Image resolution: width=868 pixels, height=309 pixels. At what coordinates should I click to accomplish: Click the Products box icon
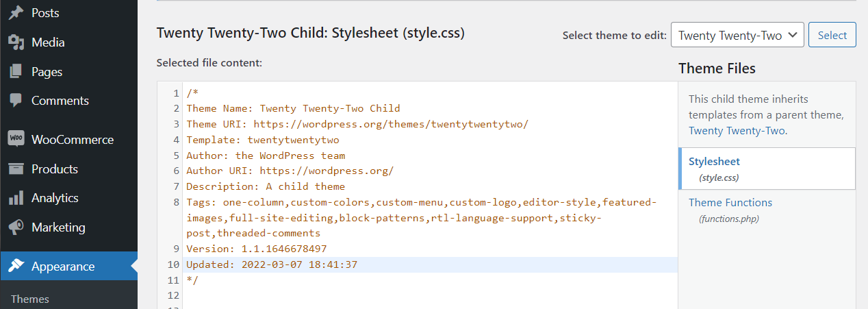(16, 169)
